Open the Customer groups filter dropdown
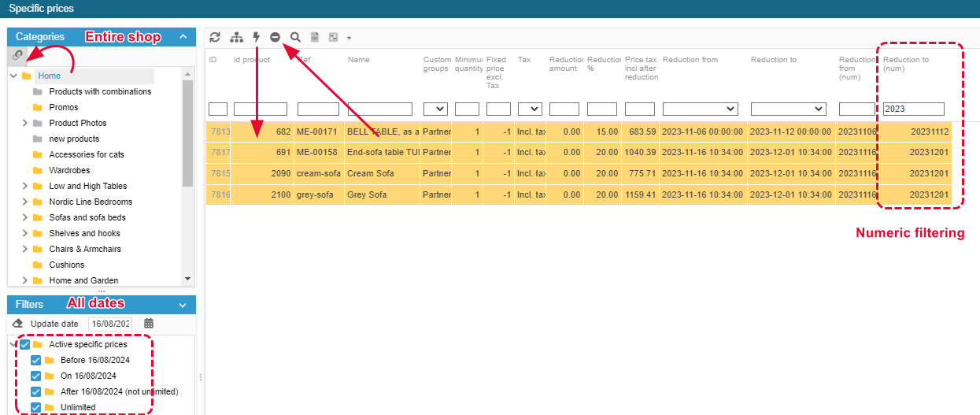Screen dimensions: 980x415 tap(435, 109)
